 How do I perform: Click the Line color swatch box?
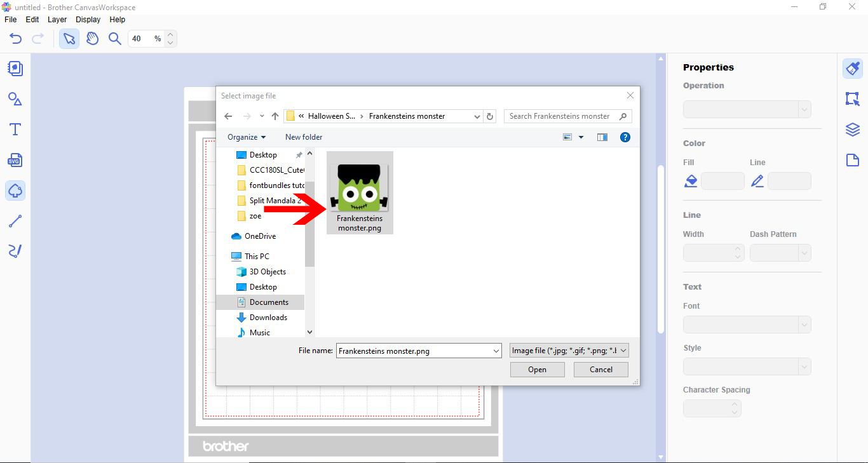pos(789,181)
